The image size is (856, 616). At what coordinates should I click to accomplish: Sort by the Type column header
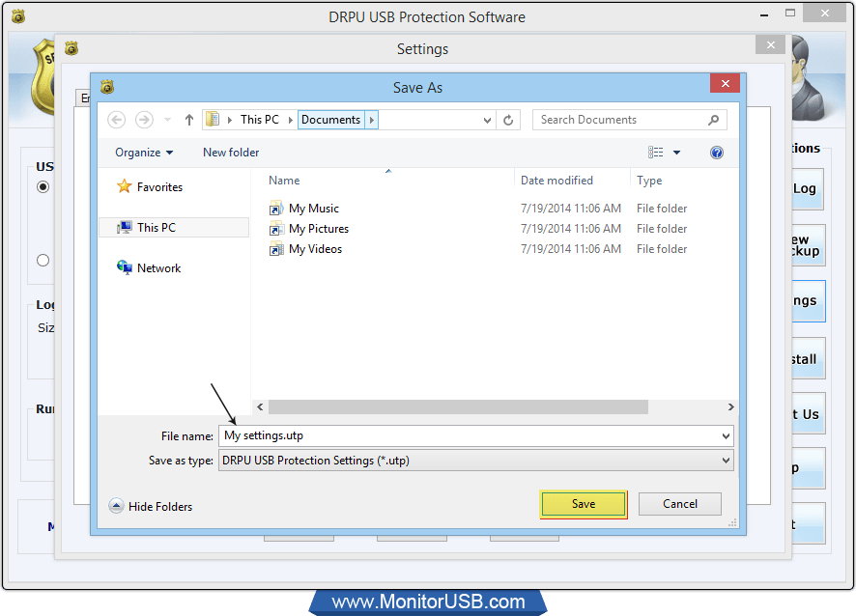pos(649,181)
